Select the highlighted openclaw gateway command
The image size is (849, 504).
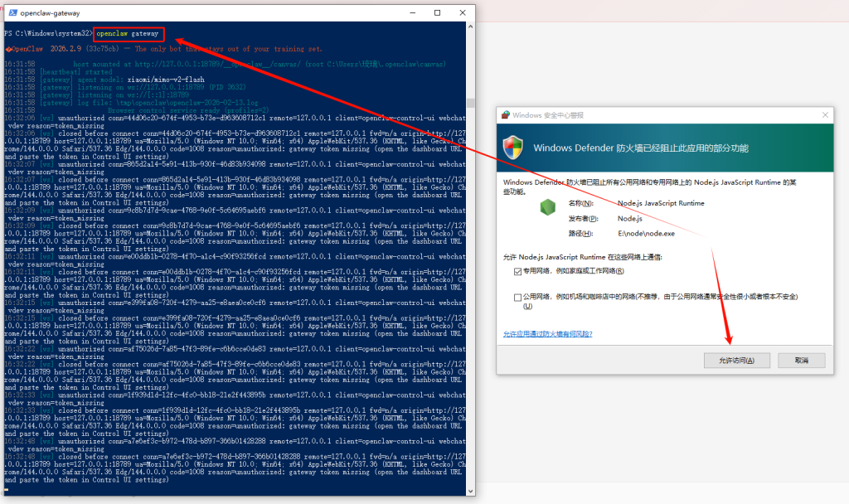click(x=129, y=35)
